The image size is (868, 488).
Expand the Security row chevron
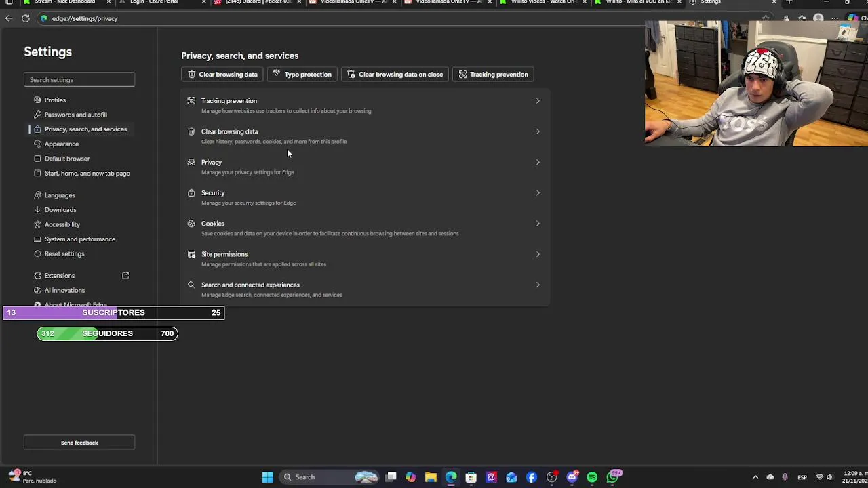(538, 193)
